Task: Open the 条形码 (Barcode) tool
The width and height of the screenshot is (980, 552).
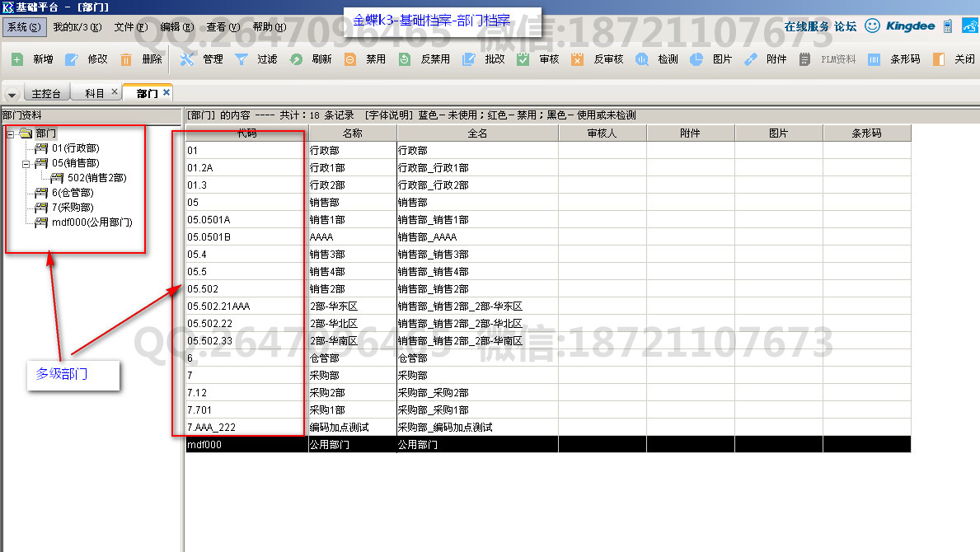Action: tap(874, 59)
